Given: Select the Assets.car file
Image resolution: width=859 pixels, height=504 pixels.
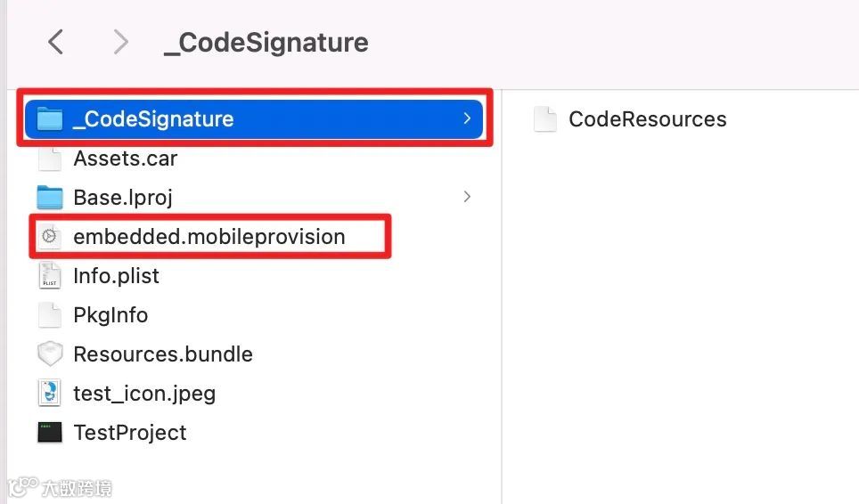Looking at the screenshot, I should 125,159.
